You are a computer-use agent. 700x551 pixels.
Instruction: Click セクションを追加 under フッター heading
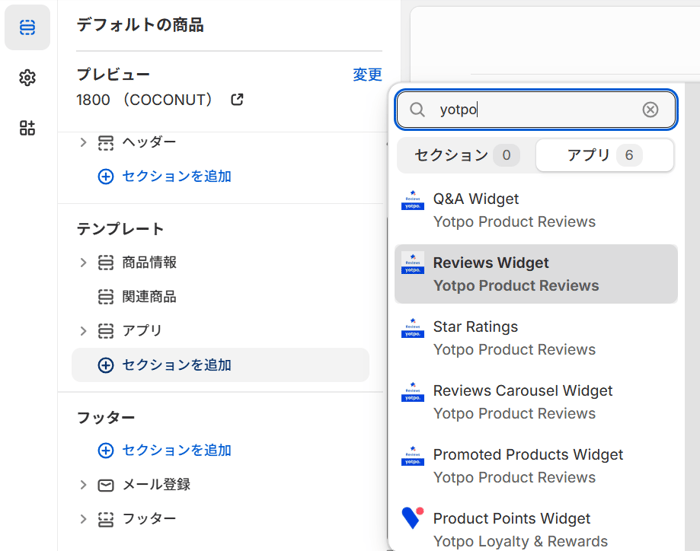pyautogui.click(x=177, y=451)
